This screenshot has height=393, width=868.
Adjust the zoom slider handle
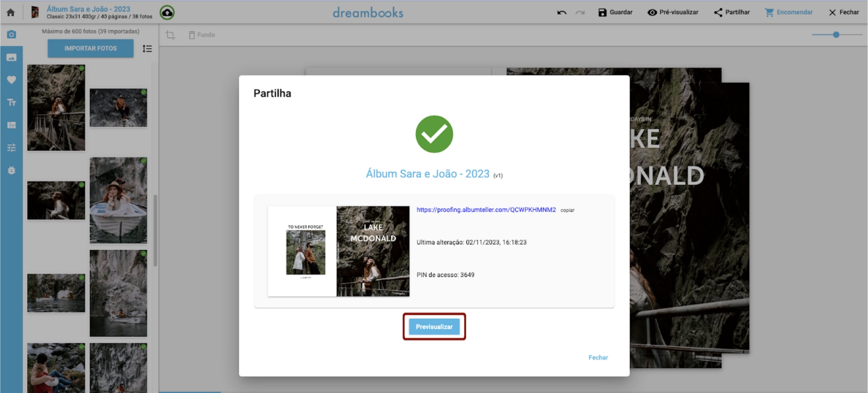[836, 35]
